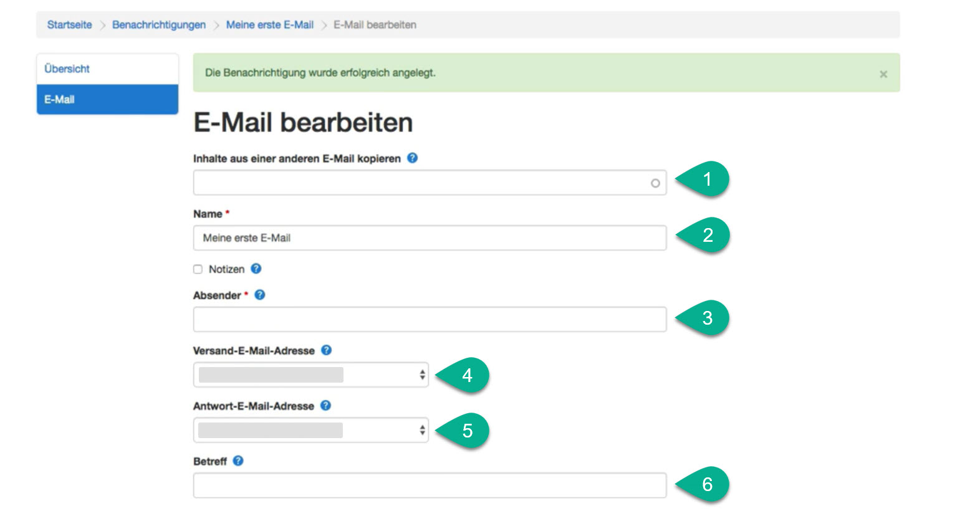Open Meine erste E-Mail breadcrumb link
The image size is (980, 516).
coord(270,25)
